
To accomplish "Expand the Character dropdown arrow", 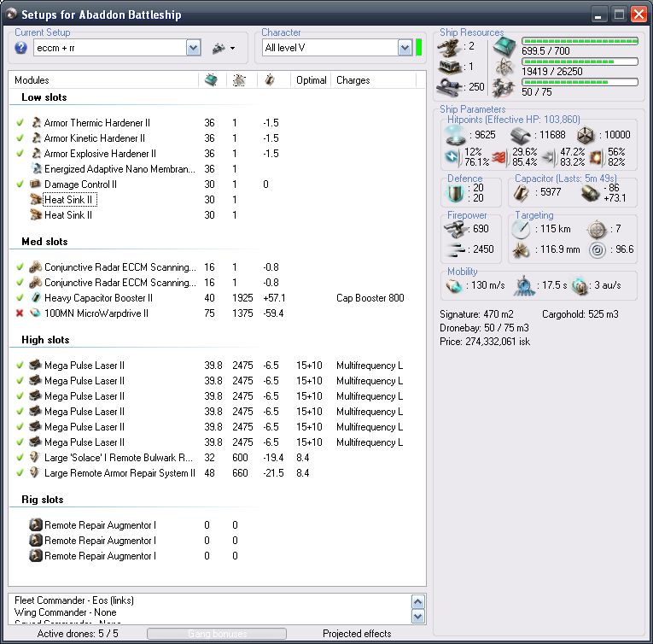I will pos(405,48).
